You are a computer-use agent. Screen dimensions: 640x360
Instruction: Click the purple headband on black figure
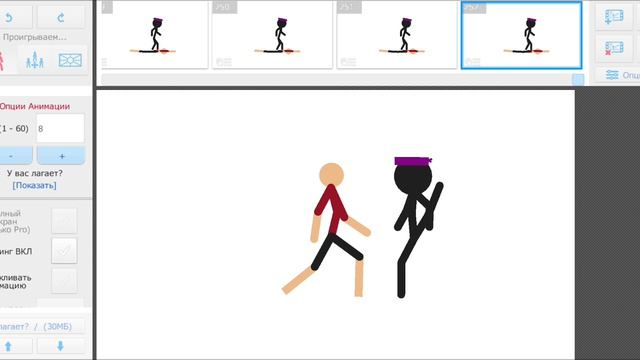(x=413, y=161)
